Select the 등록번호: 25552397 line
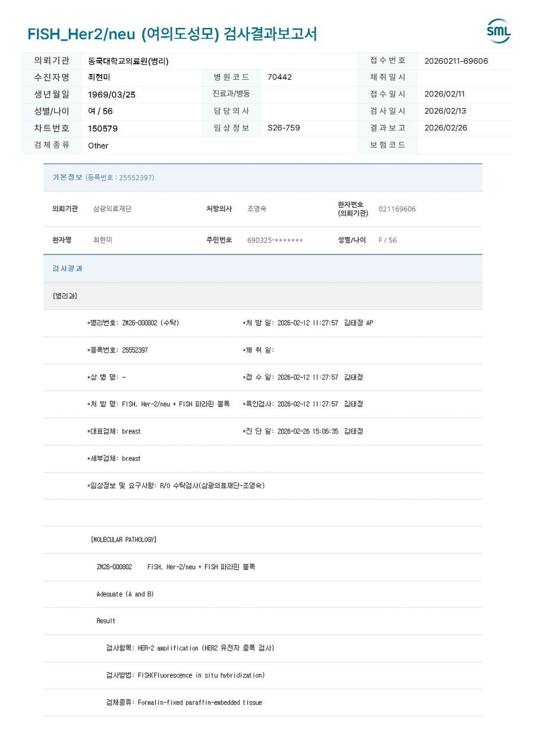 tap(117, 350)
